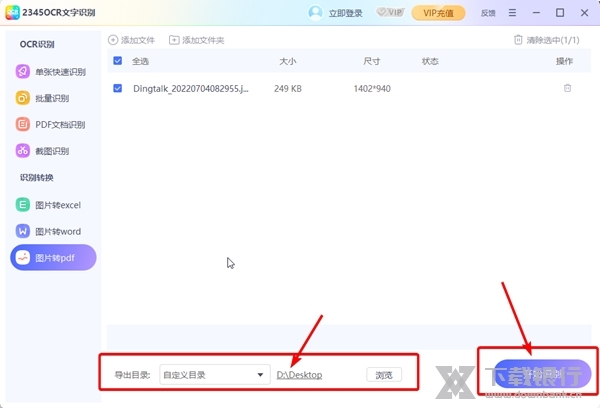Click the 操作 column header

pyautogui.click(x=564, y=61)
